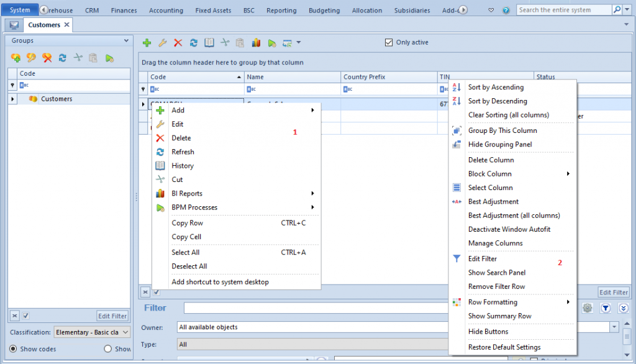Click the filter funnel button near Filter bar
The height and width of the screenshot is (364, 636).
click(x=606, y=308)
